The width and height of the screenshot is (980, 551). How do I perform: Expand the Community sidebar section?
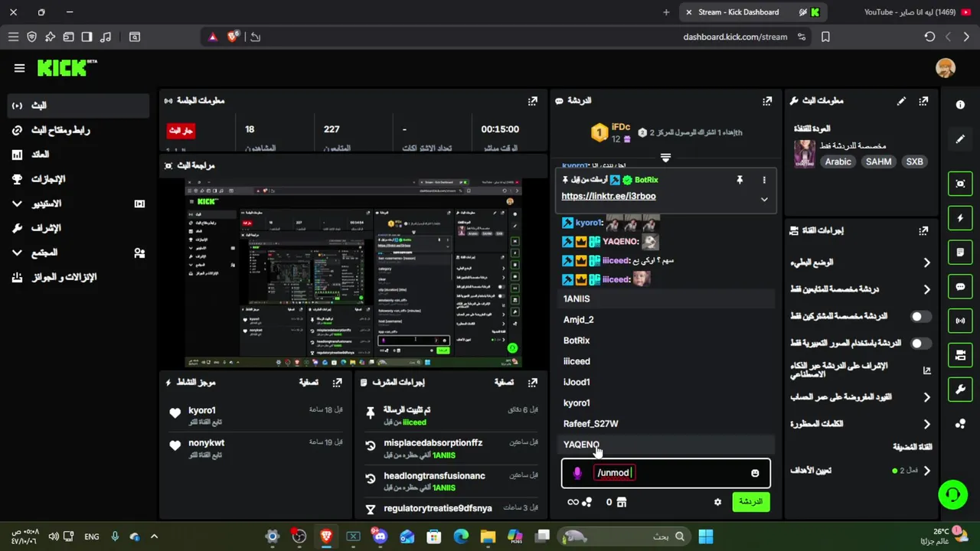17,253
